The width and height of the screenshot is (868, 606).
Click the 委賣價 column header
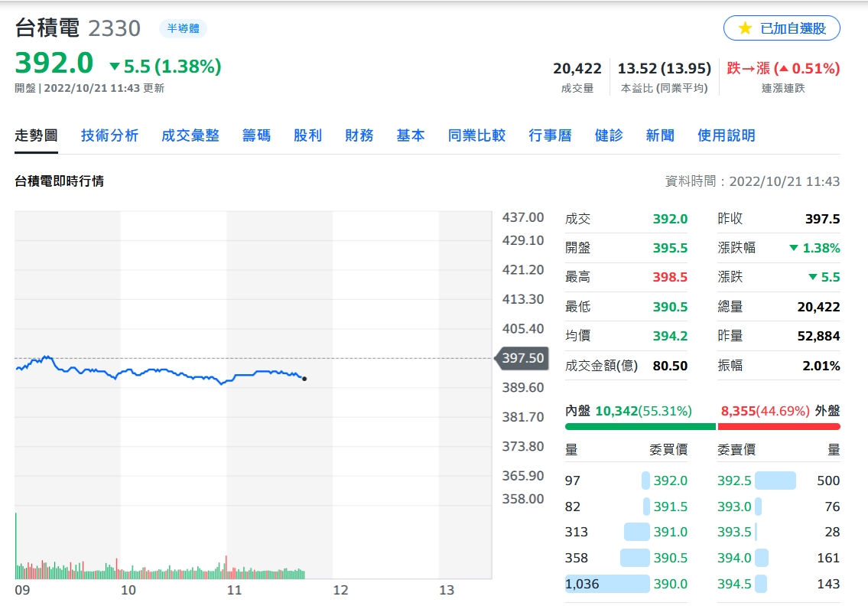coord(736,450)
